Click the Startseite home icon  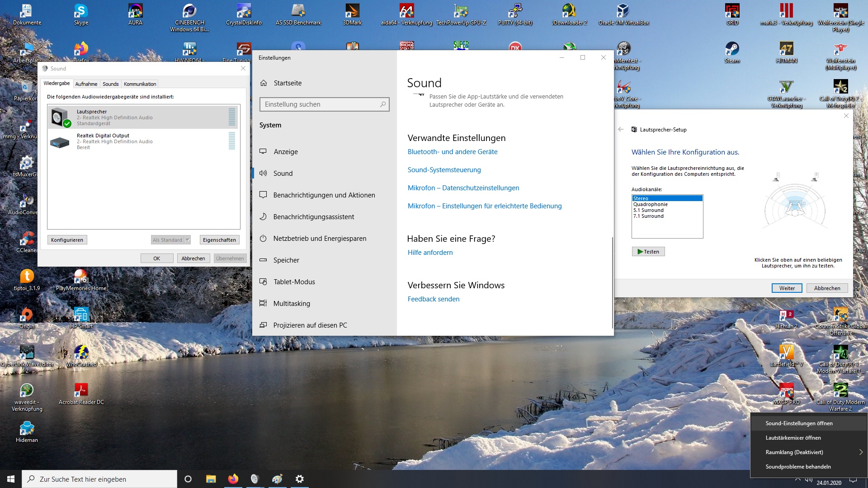tap(264, 83)
